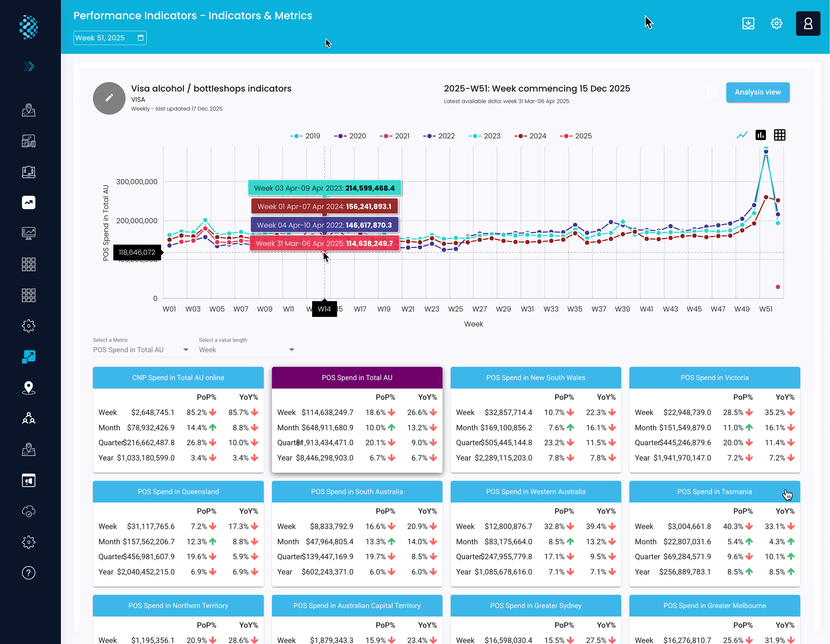
Task: Select POS Spend in Tasmania card header
Action: [x=714, y=491]
